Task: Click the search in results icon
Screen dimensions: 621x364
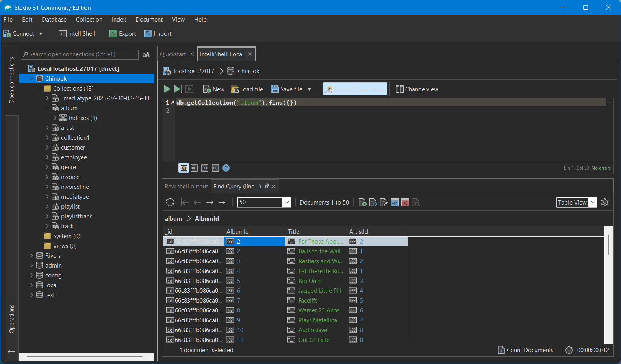Action: point(415,202)
